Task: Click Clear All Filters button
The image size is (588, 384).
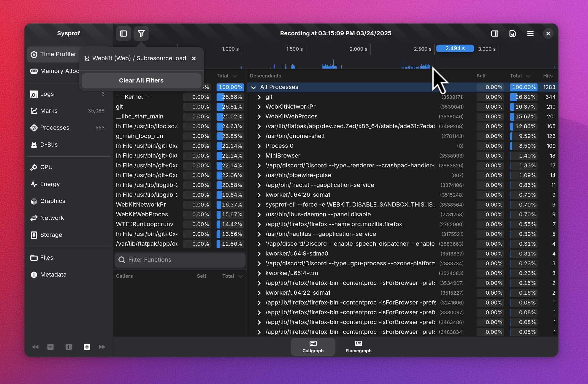Action: pos(141,80)
